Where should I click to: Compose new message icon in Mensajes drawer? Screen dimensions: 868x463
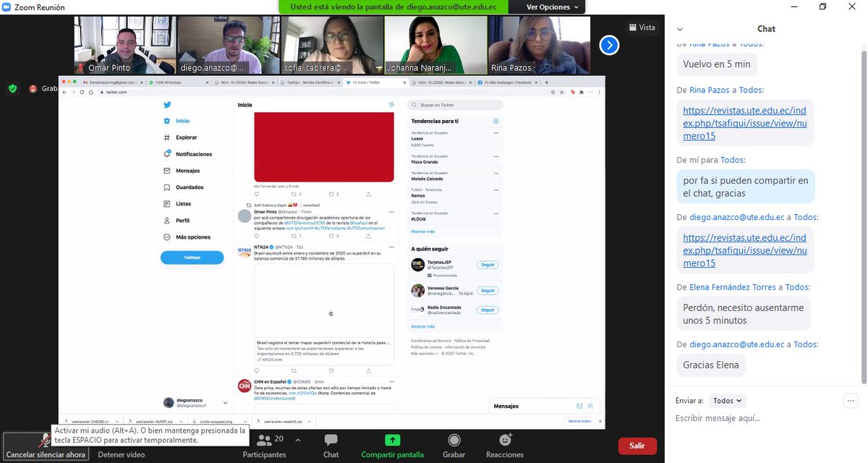pos(579,406)
